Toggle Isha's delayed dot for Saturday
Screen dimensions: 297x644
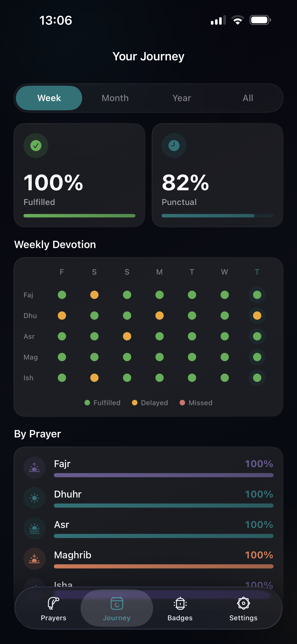click(94, 378)
